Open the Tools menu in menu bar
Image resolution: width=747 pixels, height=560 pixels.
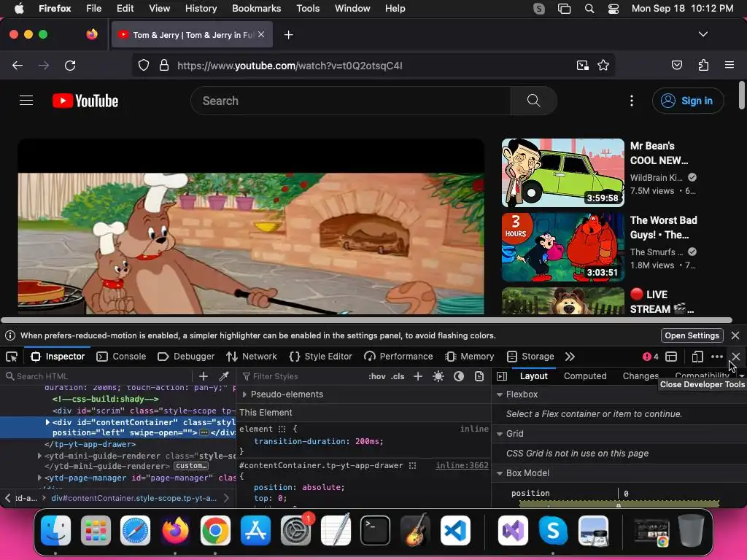point(308,9)
